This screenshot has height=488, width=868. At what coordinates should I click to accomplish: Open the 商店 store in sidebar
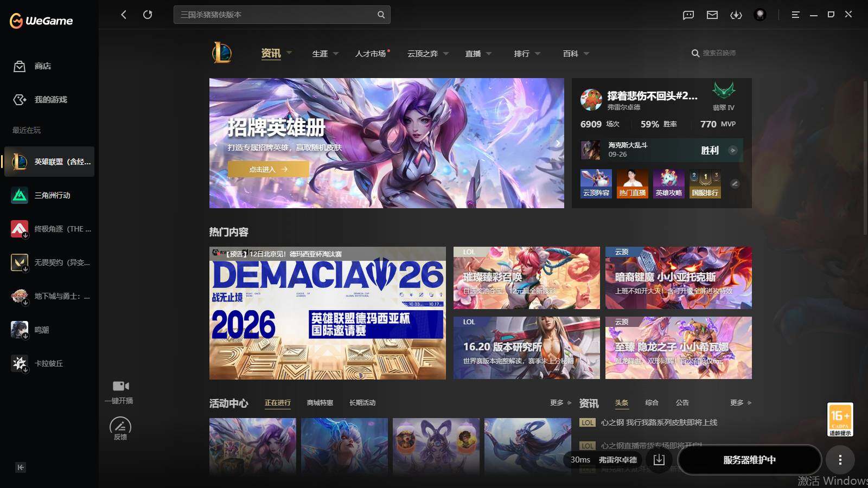click(33, 66)
